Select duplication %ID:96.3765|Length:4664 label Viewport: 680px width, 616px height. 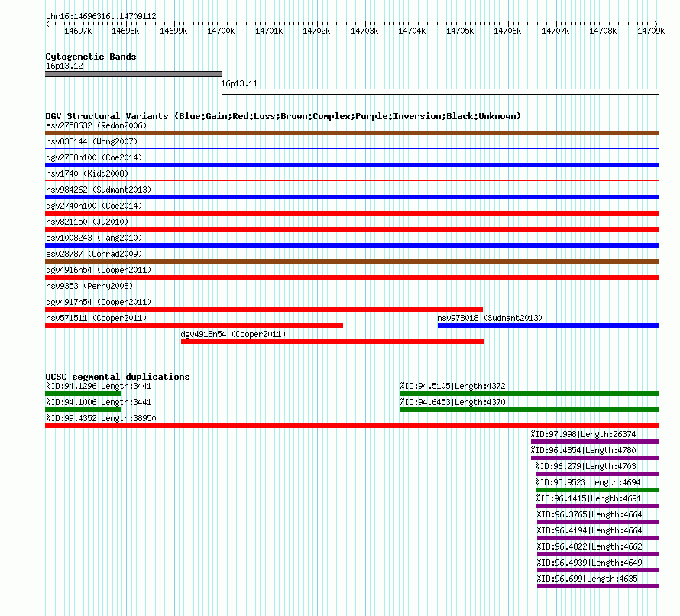tap(589, 515)
